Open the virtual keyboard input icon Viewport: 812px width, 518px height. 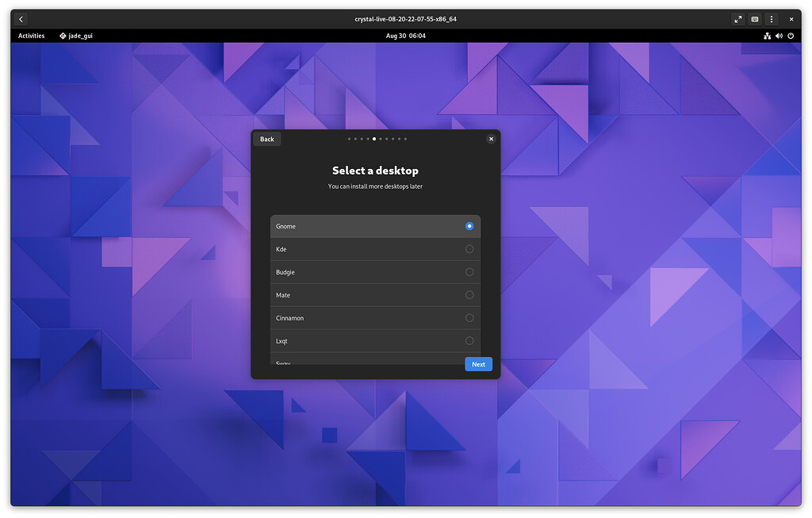tap(754, 18)
